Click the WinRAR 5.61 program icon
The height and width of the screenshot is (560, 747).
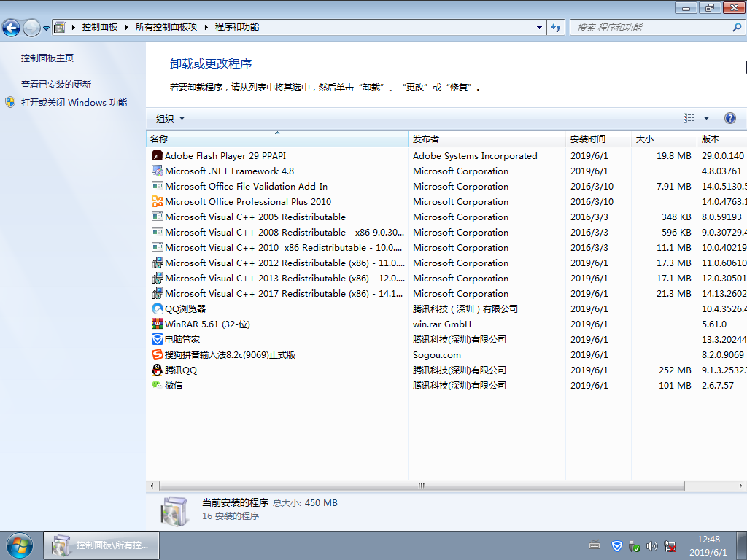click(x=158, y=324)
